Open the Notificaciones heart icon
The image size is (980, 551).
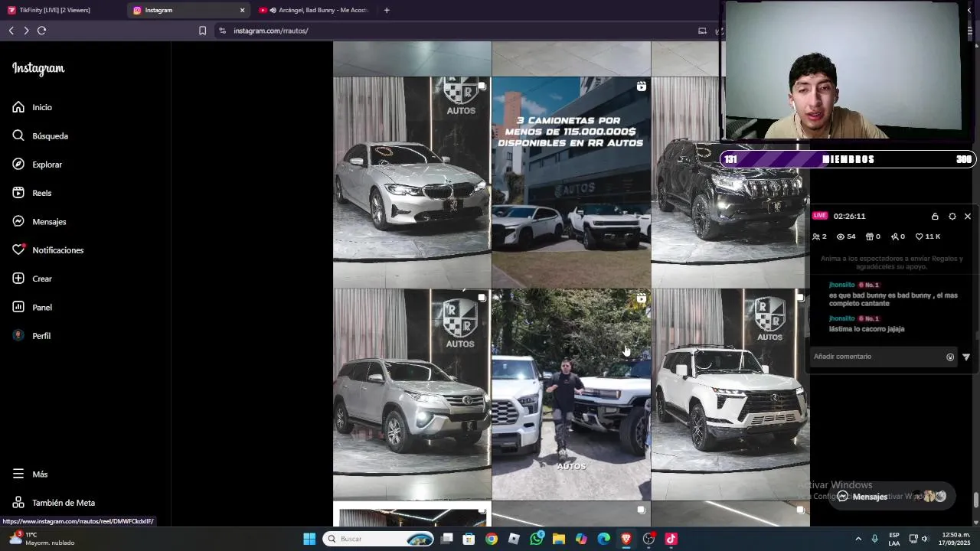pyautogui.click(x=18, y=249)
